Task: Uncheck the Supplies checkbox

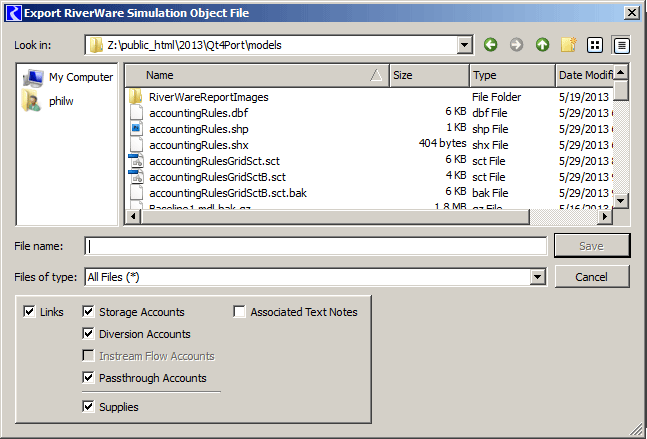Action: 88,406
